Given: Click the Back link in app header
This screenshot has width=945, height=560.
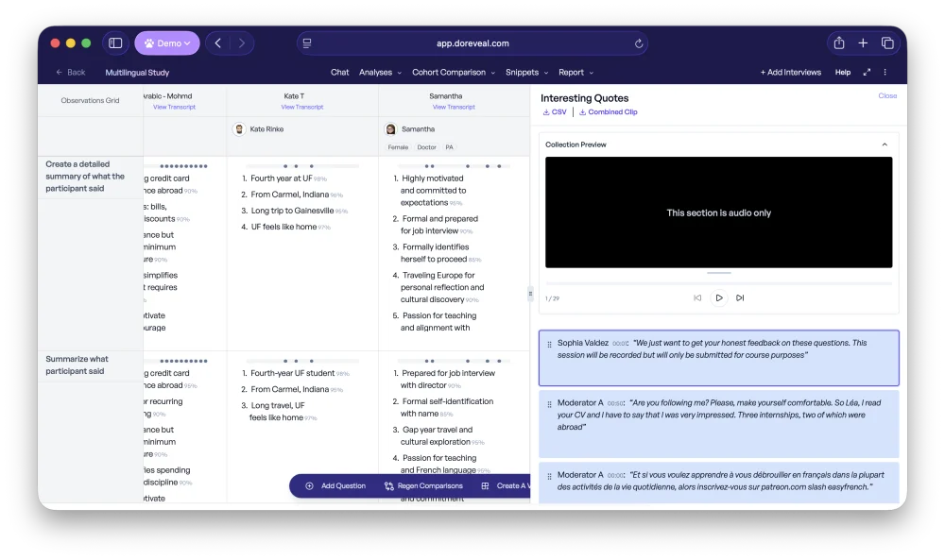Looking at the screenshot, I should point(71,73).
